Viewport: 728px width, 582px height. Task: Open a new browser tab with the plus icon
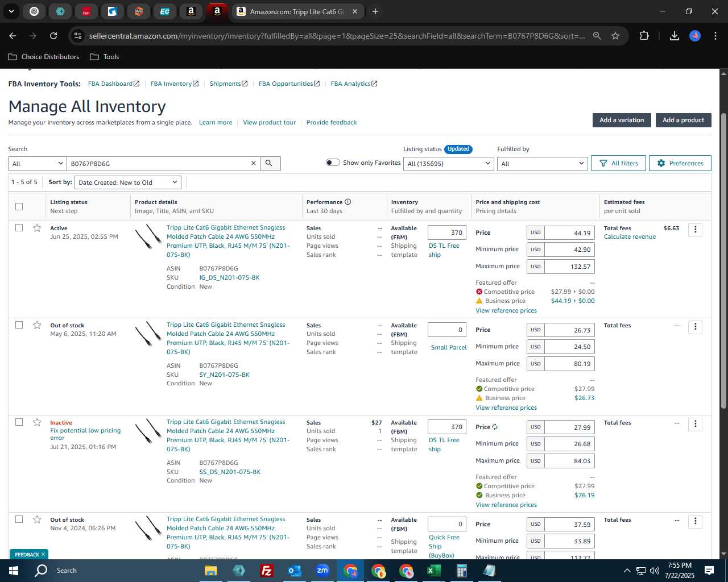[x=375, y=11]
